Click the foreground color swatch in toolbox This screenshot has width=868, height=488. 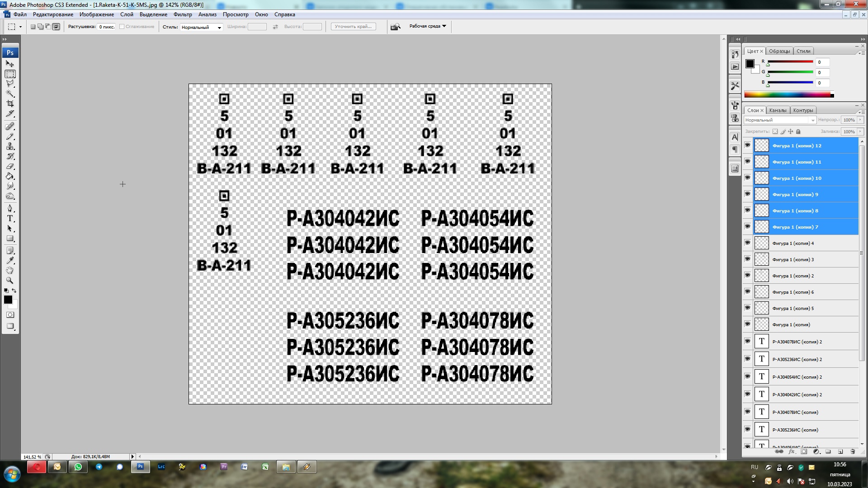tap(8, 300)
